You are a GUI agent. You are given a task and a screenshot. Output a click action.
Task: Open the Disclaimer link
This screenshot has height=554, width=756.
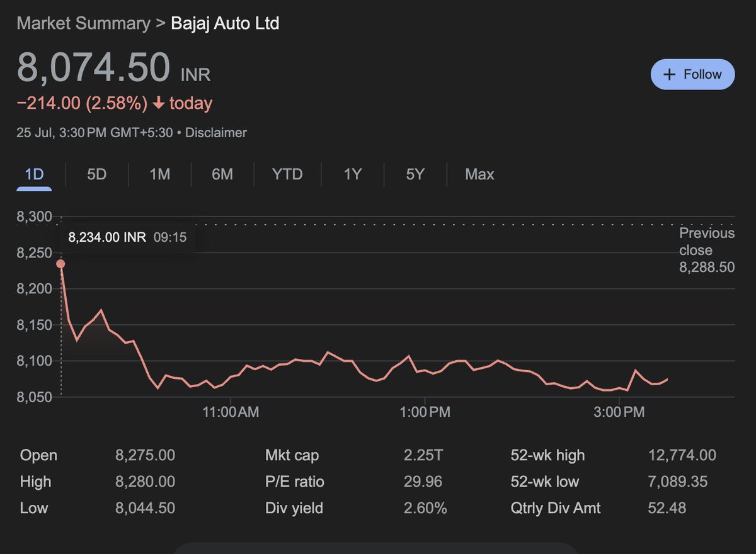click(216, 133)
